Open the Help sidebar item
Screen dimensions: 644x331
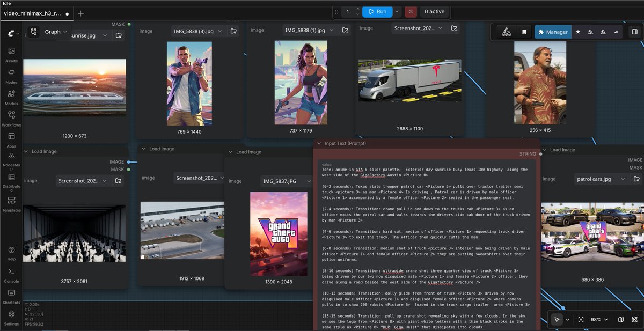click(x=11, y=254)
